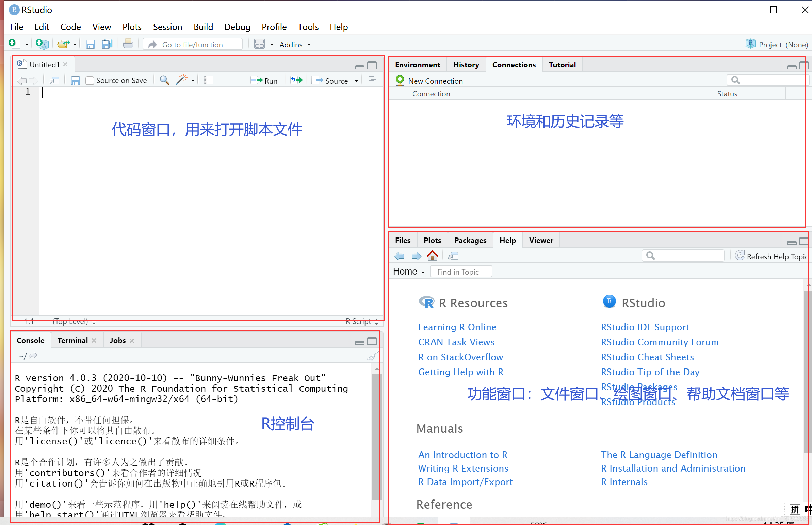Open the Project (None) menu

click(776, 44)
